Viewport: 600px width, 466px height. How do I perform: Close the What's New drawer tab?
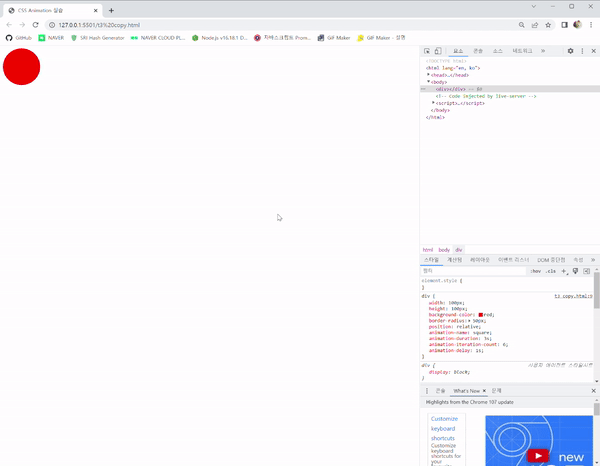tap(484, 391)
